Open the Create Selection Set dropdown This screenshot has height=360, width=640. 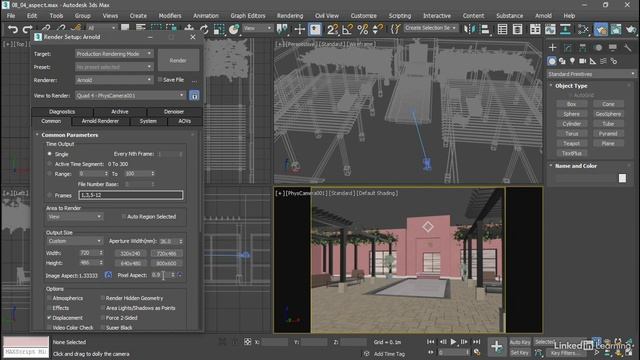pyautogui.click(x=431, y=28)
